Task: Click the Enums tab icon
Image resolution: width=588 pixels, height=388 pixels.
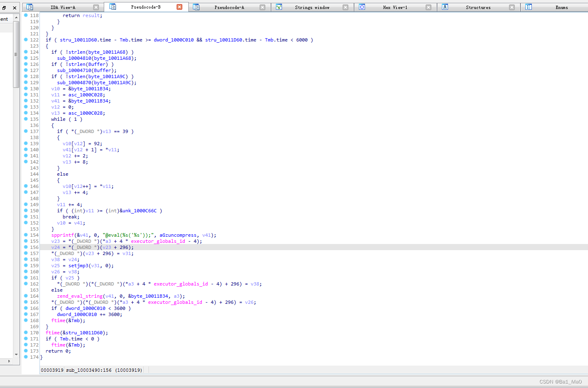Action: (x=528, y=7)
